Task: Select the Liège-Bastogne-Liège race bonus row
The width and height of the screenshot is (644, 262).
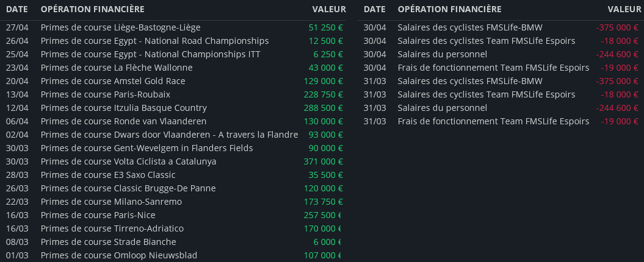Action: pyautogui.click(x=120, y=27)
